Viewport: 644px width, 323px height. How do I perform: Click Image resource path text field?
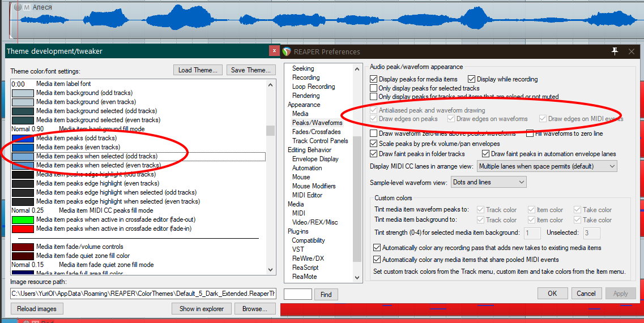click(x=143, y=294)
